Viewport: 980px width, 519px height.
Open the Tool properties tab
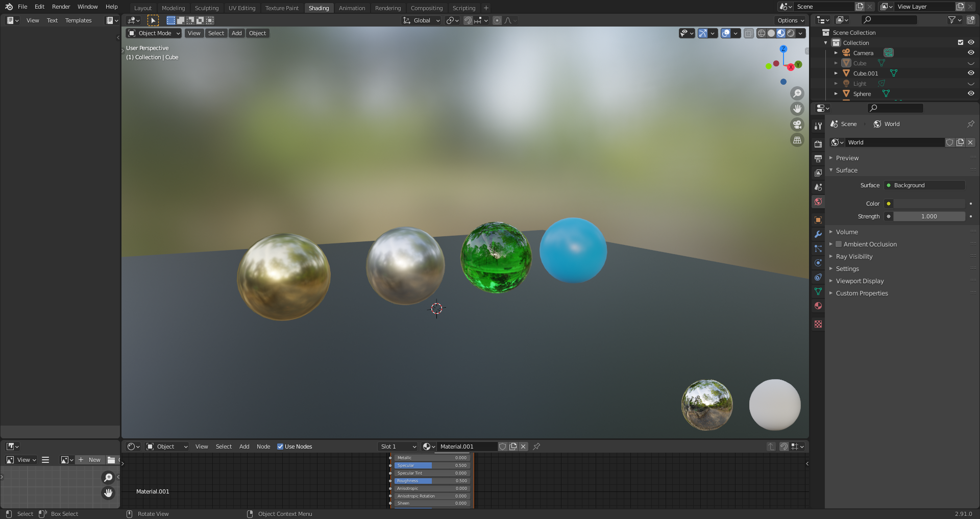tap(818, 126)
